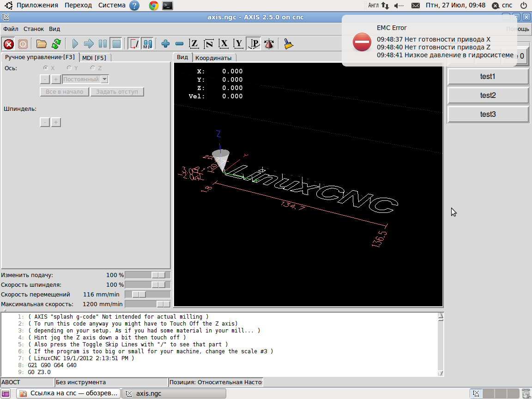Increase spindle speed plus button
The width and height of the screenshot is (532, 399).
(56, 122)
